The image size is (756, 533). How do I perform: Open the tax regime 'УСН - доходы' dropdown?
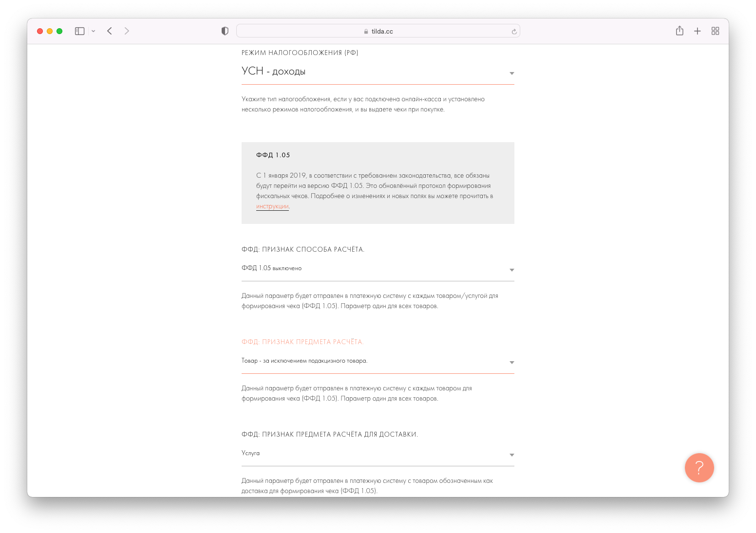[x=378, y=72]
